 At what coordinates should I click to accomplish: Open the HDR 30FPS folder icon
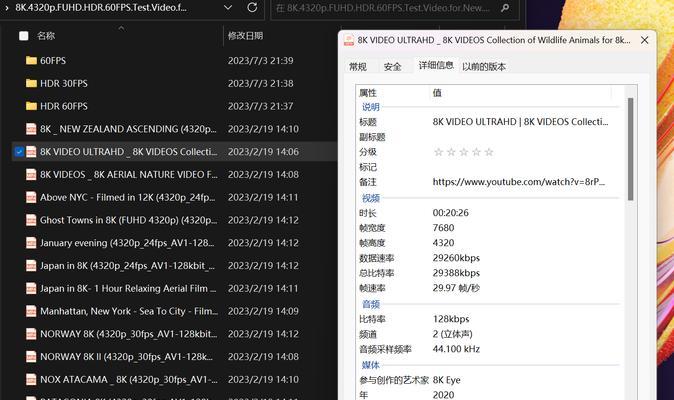[x=31, y=83]
